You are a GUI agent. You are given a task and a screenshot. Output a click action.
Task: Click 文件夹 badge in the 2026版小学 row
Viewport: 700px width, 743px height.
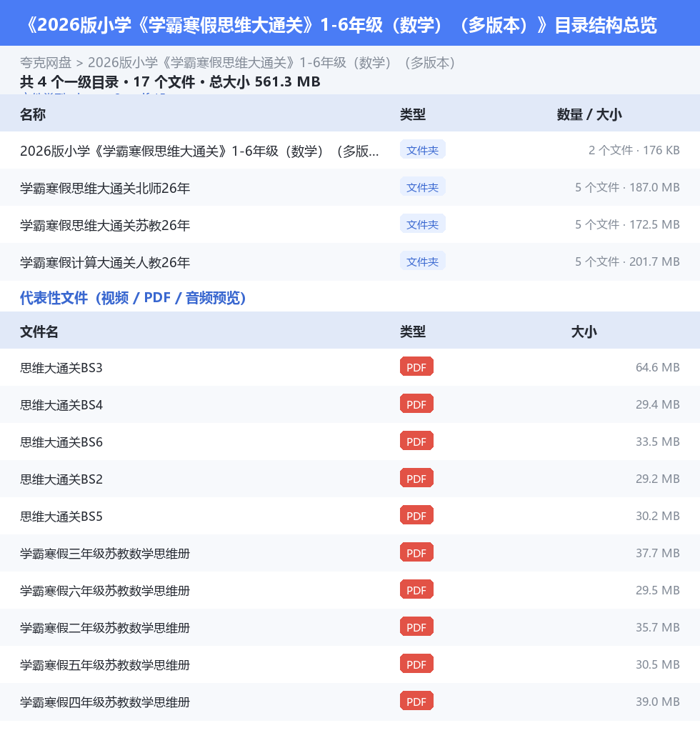(422, 150)
